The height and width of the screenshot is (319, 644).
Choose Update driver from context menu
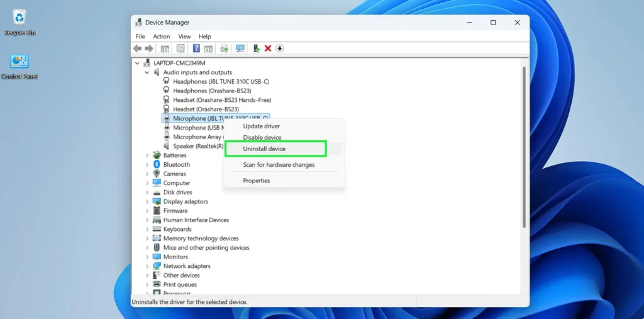click(x=284, y=126)
